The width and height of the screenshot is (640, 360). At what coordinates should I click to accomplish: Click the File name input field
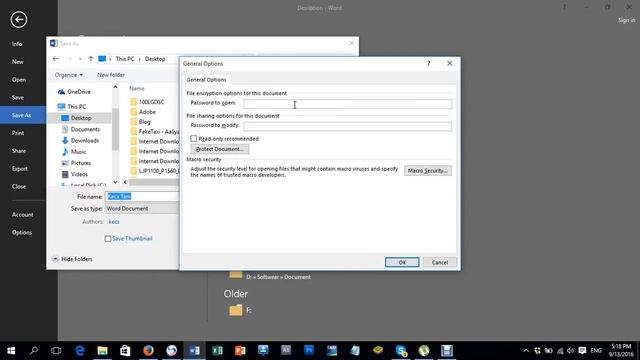point(142,196)
